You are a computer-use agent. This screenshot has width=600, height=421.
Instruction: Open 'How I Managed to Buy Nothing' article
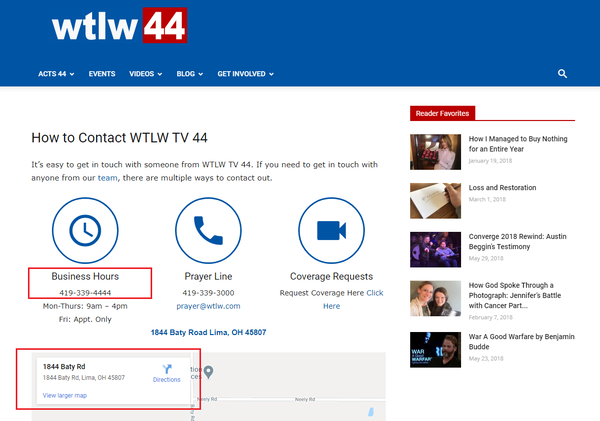(x=518, y=144)
